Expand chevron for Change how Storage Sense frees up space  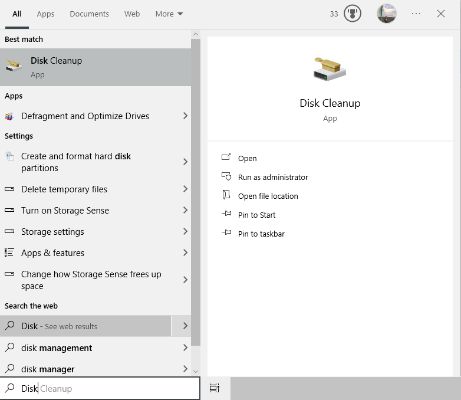(x=185, y=280)
